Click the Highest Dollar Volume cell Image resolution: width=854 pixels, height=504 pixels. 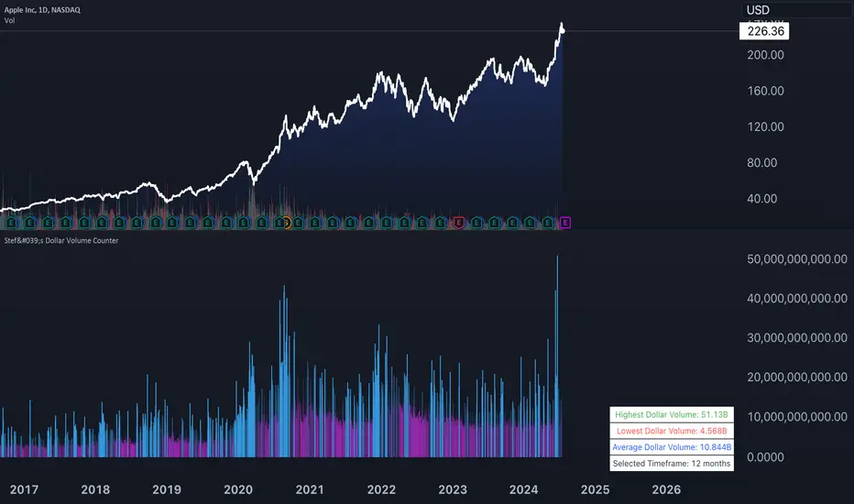(672, 414)
